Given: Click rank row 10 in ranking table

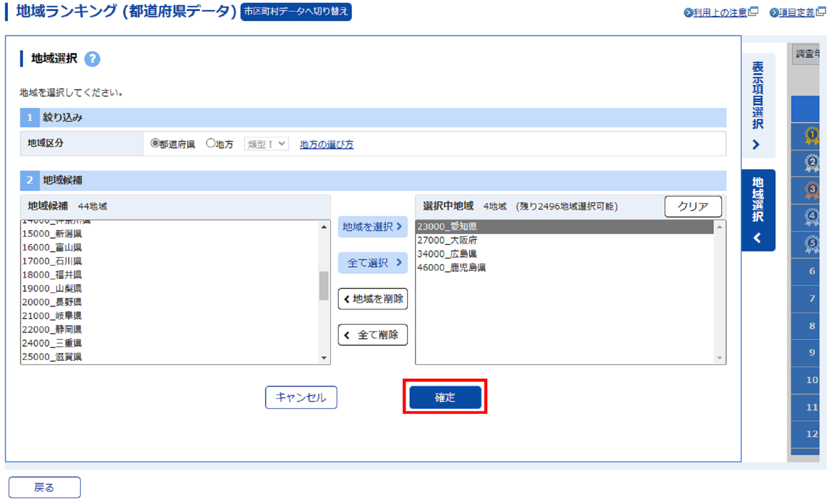Looking at the screenshot, I should 805,380.
